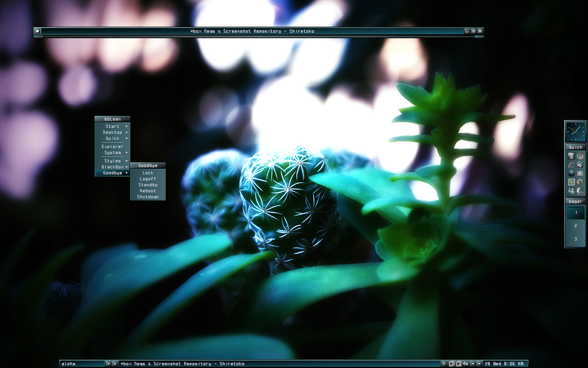Launch Thunderbird mail from Quick panel
Screen dimensions: 588x368
pos(580,165)
